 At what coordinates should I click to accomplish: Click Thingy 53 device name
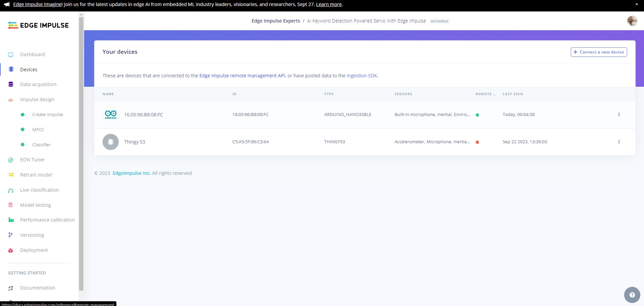[x=135, y=142]
